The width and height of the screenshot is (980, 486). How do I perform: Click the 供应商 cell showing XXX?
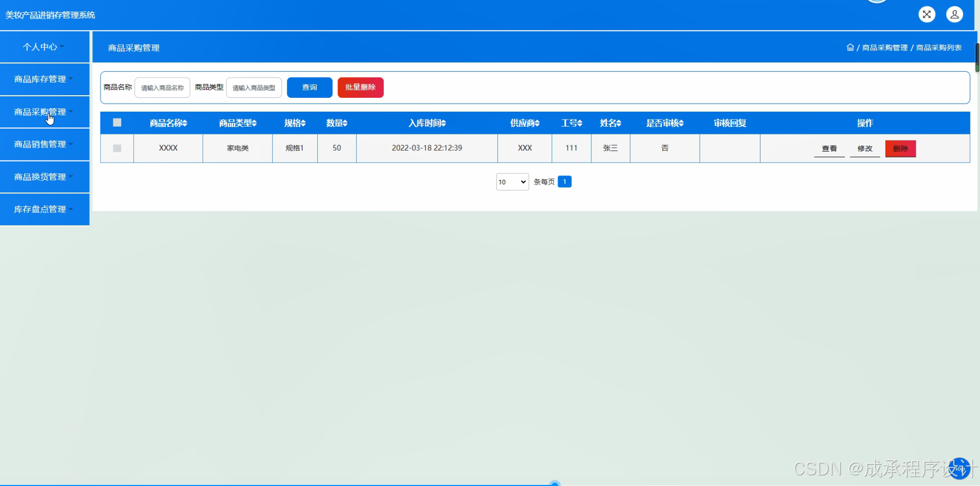pos(525,148)
